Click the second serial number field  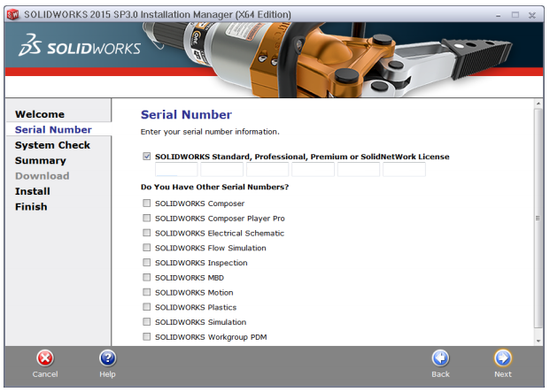221,170
